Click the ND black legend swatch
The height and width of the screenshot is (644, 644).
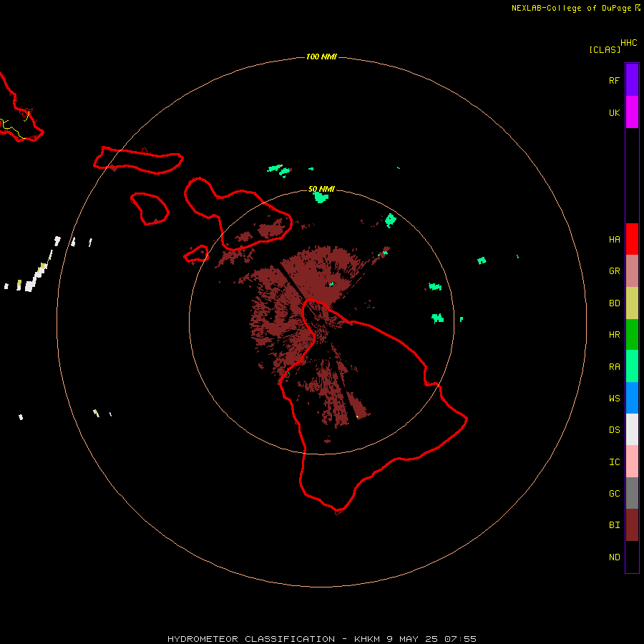click(632, 557)
